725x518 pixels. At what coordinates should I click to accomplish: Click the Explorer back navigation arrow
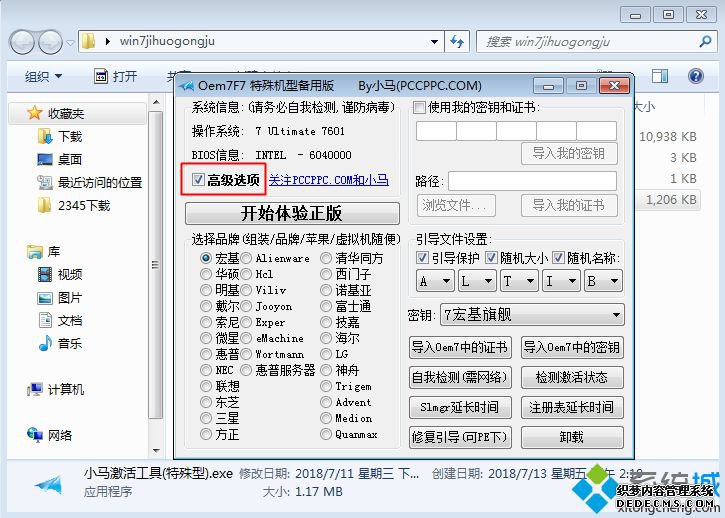click(22, 42)
